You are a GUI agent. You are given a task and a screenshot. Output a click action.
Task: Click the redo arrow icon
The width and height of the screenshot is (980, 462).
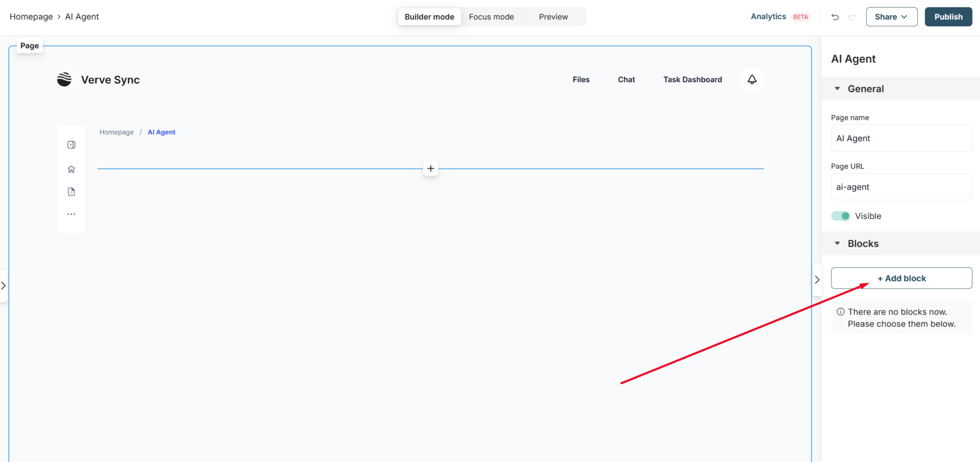point(852,16)
